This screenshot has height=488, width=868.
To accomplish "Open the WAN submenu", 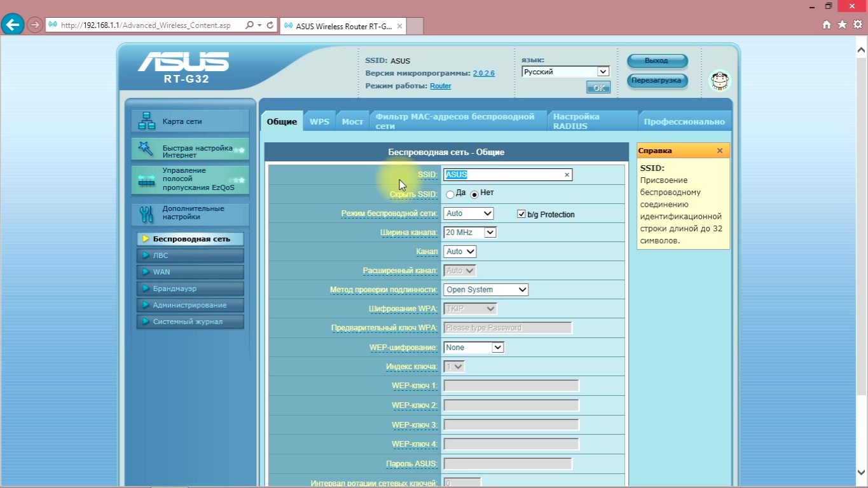I will tap(190, 272).
